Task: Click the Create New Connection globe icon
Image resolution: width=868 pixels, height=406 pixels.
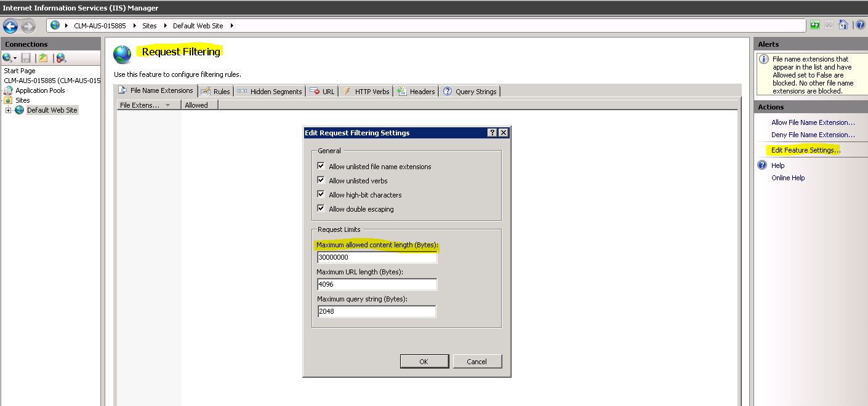Action: (7, 58)
